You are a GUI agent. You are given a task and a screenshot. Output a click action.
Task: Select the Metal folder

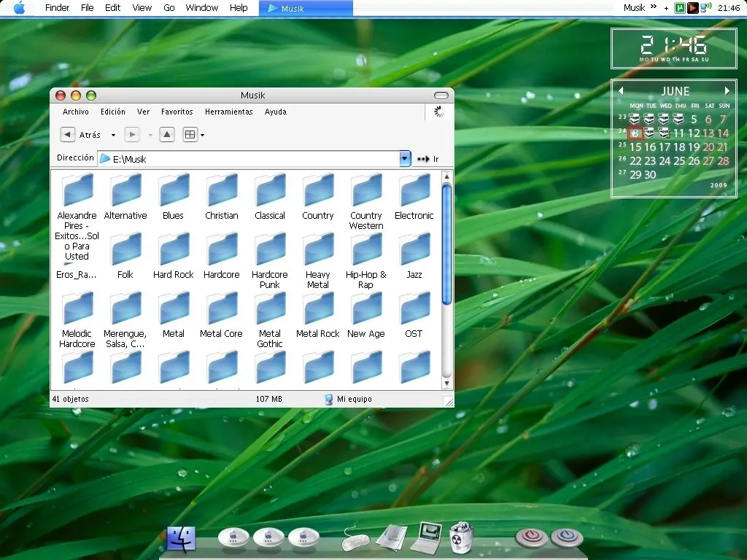174,315
